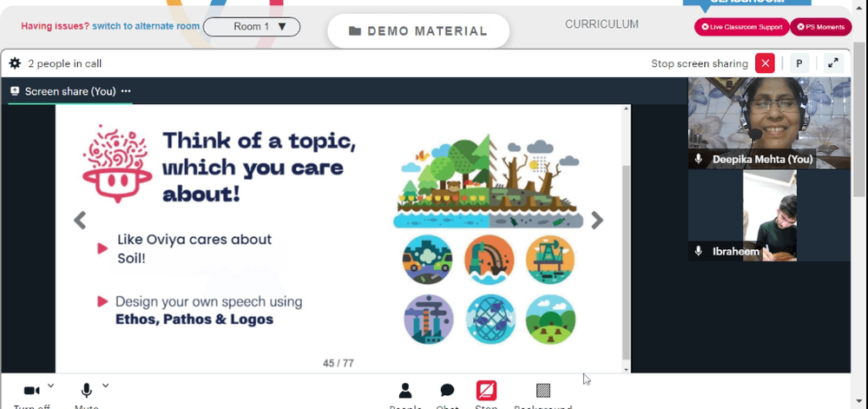Click PS Moments button
The height and width of the screenshot is (409, 868).
[x=821, y=27]
